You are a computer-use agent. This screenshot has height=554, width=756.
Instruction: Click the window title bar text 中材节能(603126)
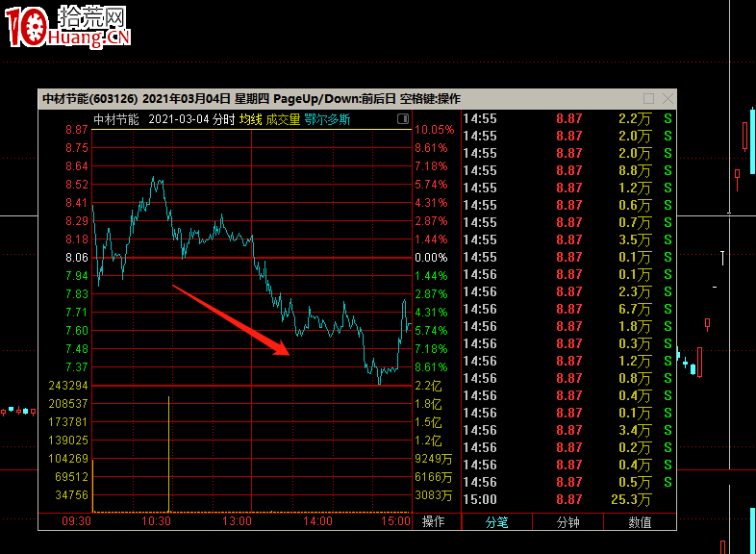coord(89,98)
